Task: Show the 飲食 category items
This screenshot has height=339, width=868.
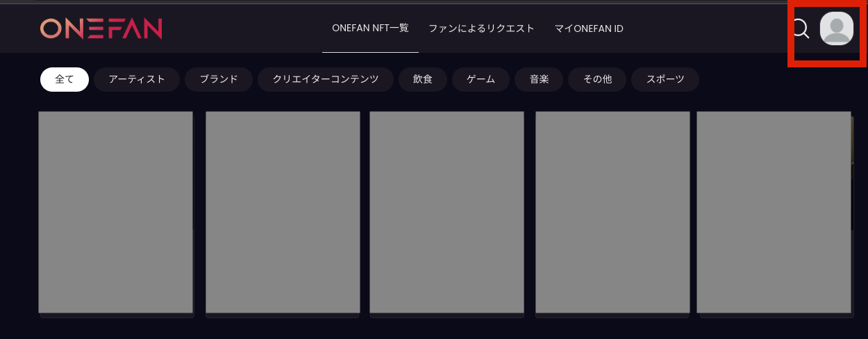Action: point(423,79)
